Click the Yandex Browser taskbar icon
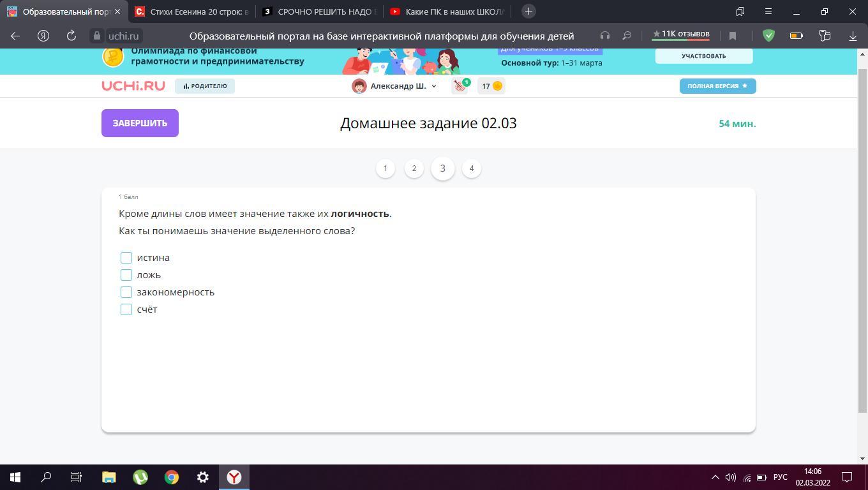This screenshot has width=868, height=490. 234,477
